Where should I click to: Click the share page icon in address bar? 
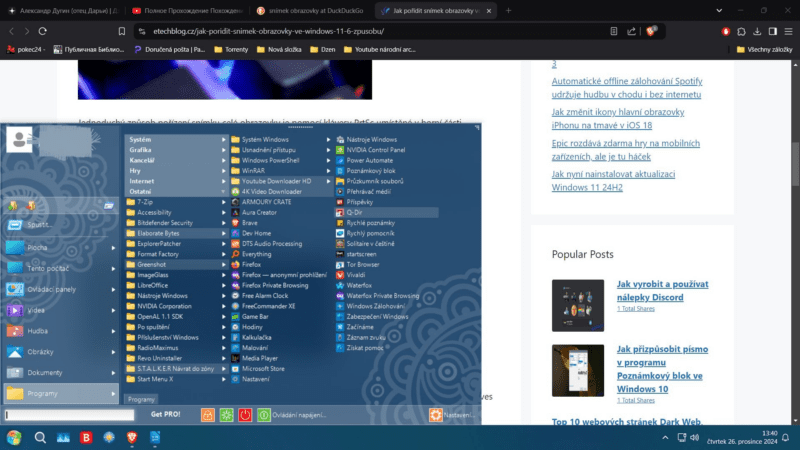[x=632, y=31]
